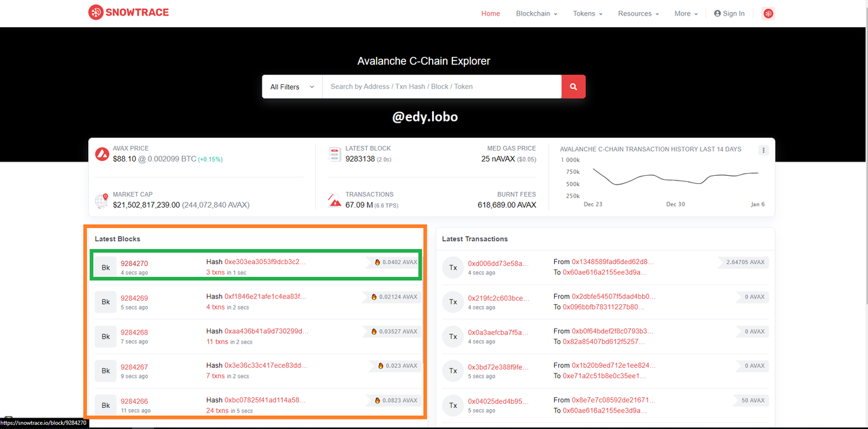This screenshot has height=429, width=868.
Task: Click the Bk icon for block 9284268
Action: [x=106, y=337]
